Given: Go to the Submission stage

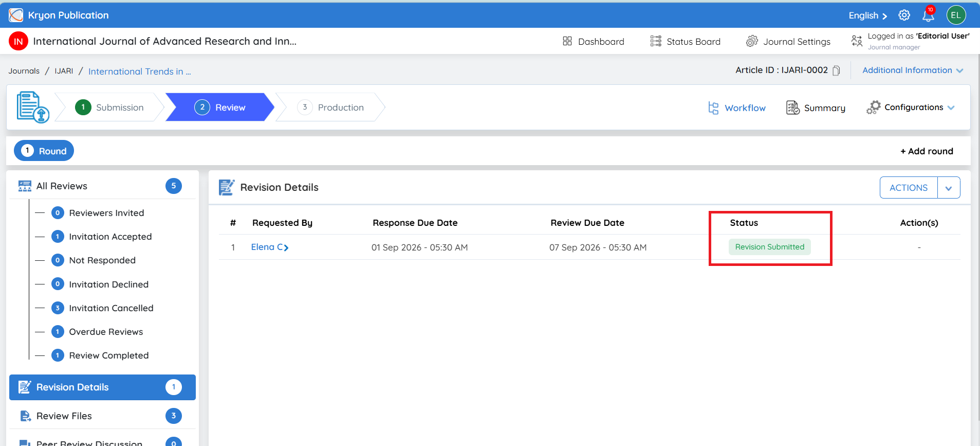Looking at the screenshot, I should [109, 107].
